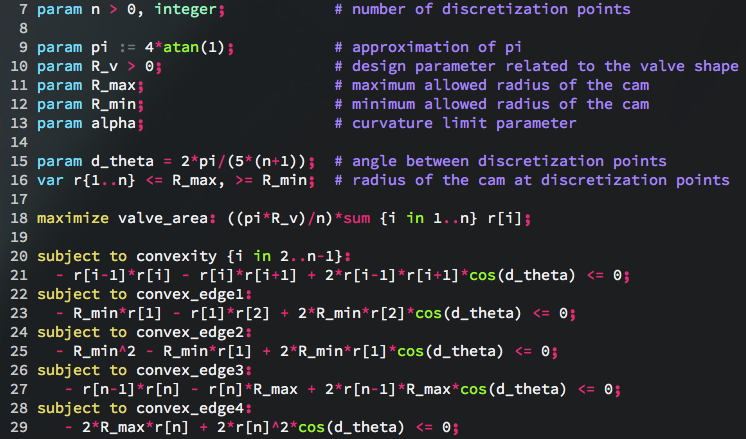
Task: Click line number 18 in the gutter
Action: point(19,218)
